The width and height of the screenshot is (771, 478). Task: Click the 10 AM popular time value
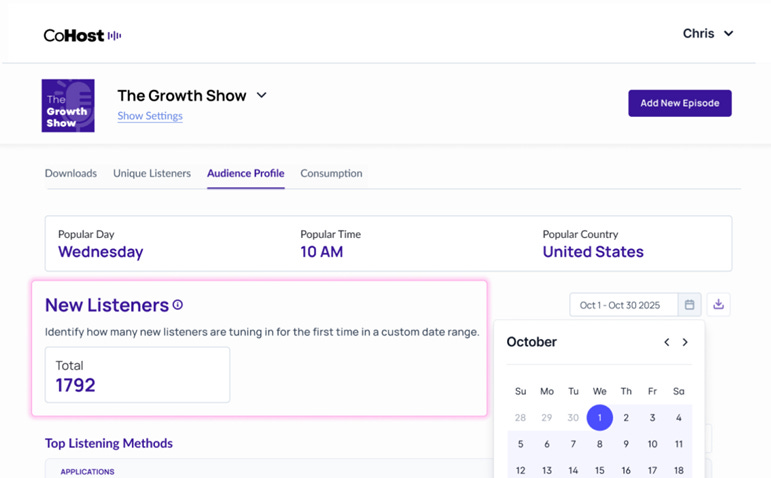[322, 252]
